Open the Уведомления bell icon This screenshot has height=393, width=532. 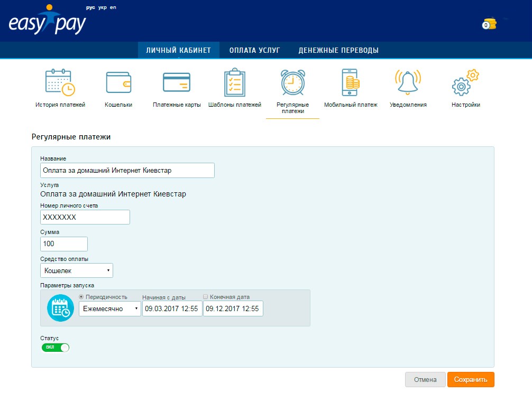tap(408, 82)
